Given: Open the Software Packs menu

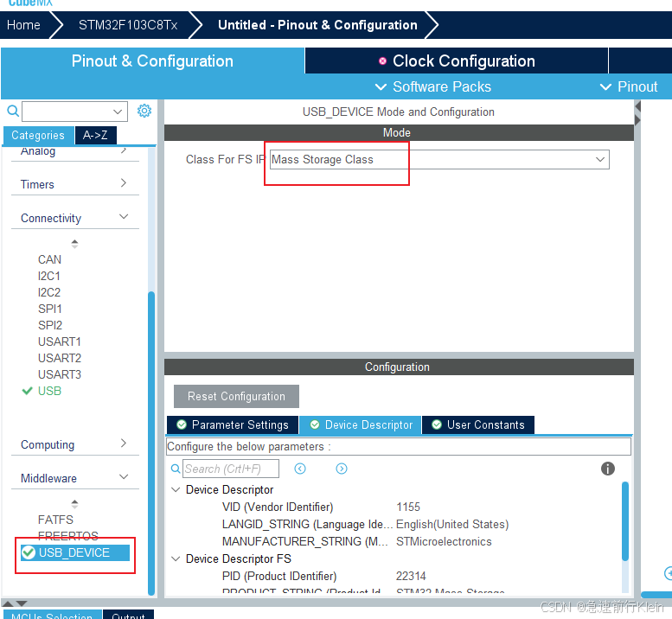Looking at the screenshot, I should tap(432, 87).
